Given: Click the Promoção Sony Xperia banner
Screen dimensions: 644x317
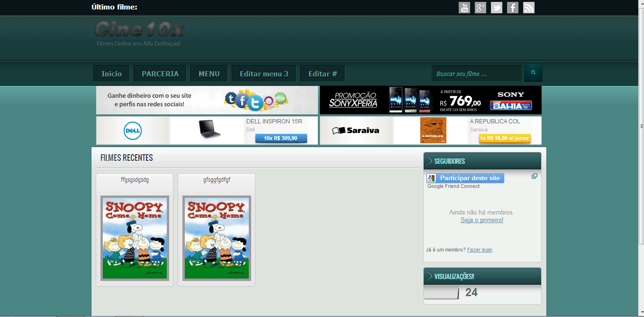Looking at the screenshot, I should 431,100.
